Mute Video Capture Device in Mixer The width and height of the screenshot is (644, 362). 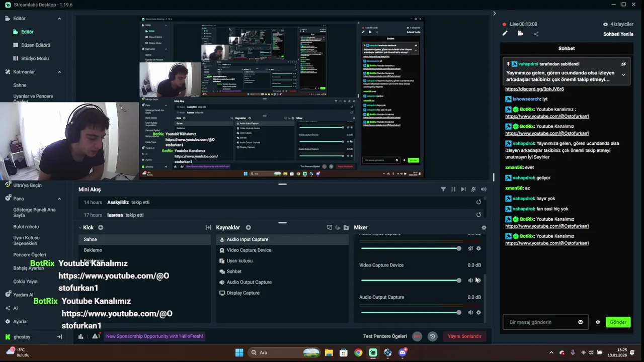(470, 280)
